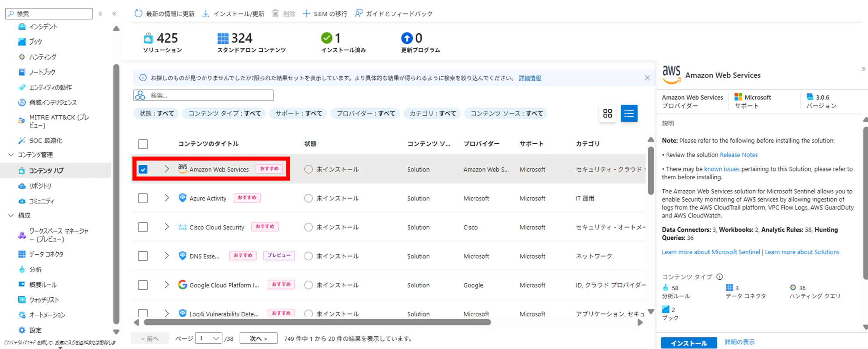Image resolution: width=868 pixels, height=349 pixels.
Task: Click the ガイドとフィードバック icon
Action: pos(359,14)
